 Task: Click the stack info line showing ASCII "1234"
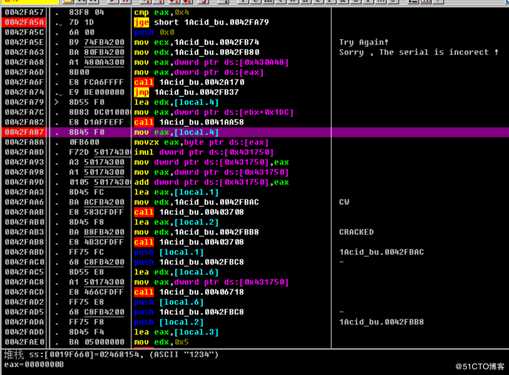[x=111, y=355]
